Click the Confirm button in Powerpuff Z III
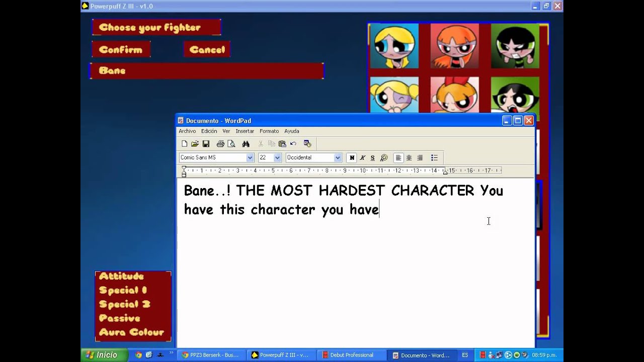Screen dimensions: 644x362 (x=121, y=50)
